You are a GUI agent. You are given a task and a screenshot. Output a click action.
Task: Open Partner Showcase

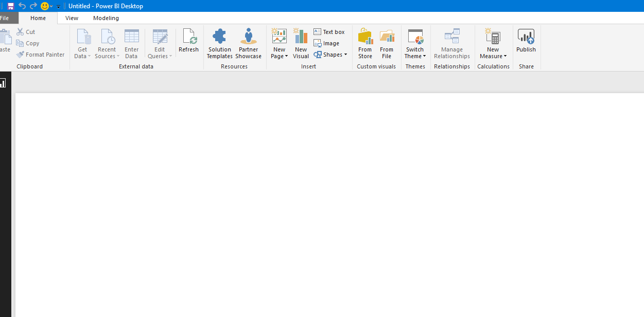(249, 44)
